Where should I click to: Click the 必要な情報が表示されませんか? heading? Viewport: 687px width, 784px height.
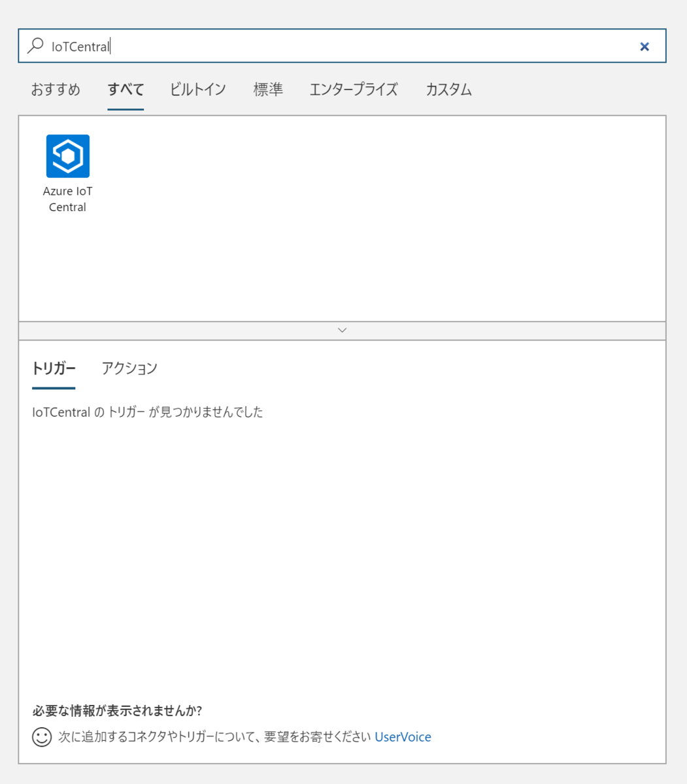pos(117,711)
